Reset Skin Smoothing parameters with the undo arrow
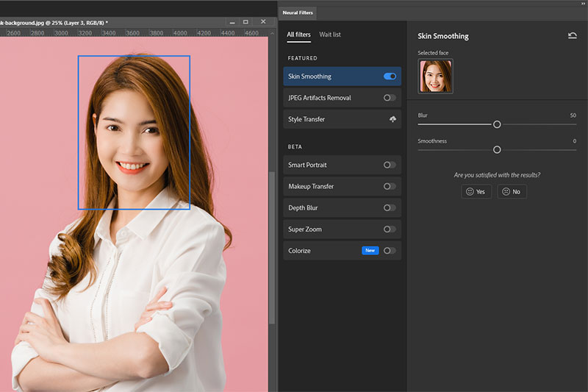This screenshot has width=588, height=392. [x=573, y=35]
